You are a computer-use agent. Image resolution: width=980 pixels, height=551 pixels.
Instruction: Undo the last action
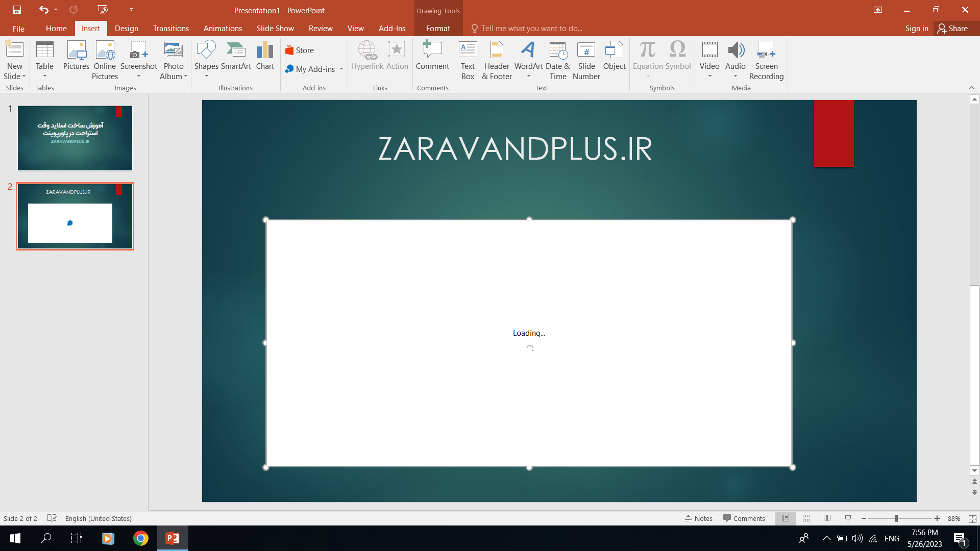(43, 10)
